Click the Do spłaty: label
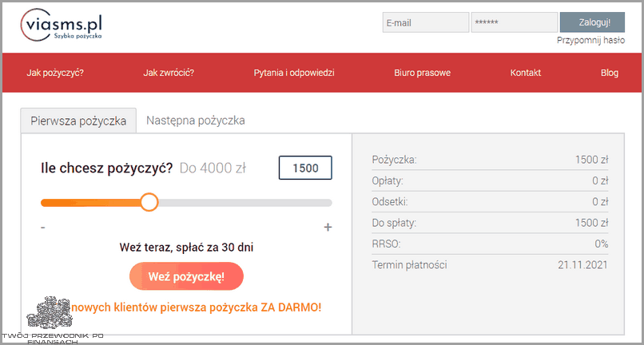 (x=394, y=223)
